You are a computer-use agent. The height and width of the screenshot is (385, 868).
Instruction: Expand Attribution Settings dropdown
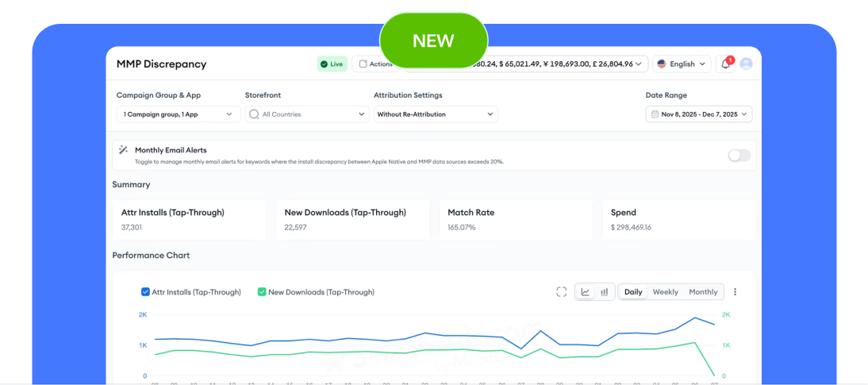pos(436,114)
